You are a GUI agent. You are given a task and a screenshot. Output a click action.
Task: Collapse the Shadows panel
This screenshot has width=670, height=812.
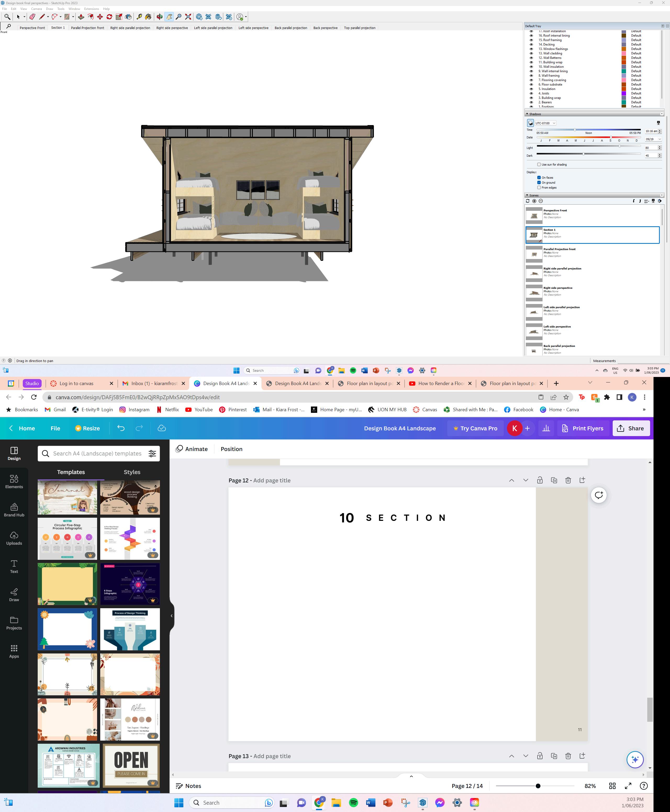(527, 114)
